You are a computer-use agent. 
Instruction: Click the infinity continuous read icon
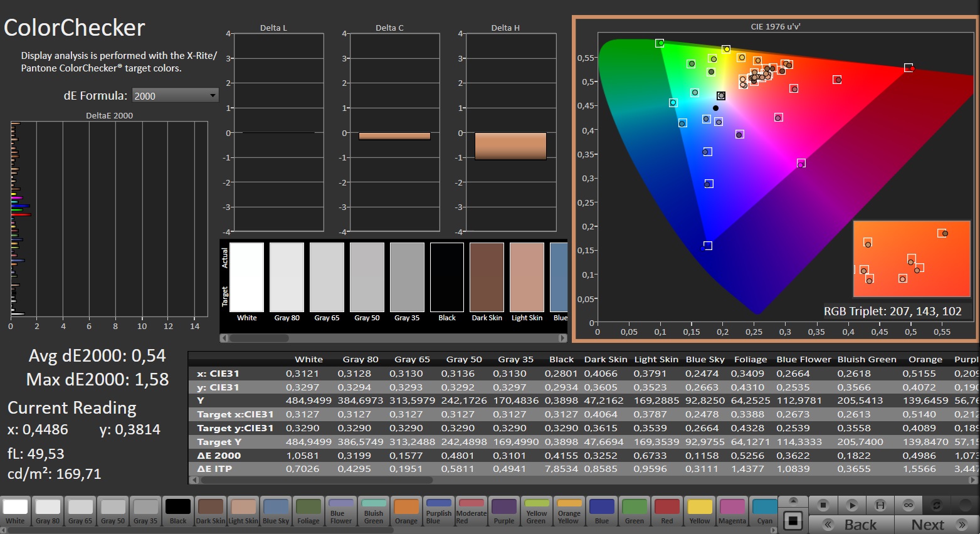click(x=908, y=505)
